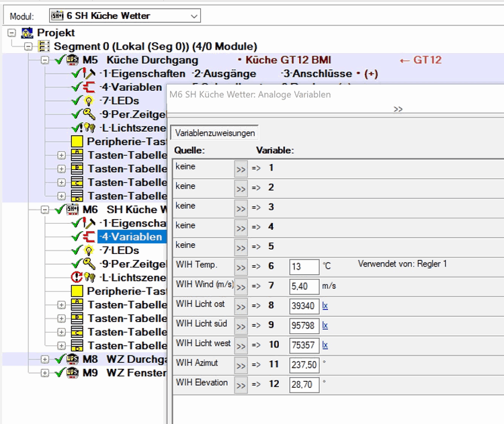Click the lx link for WIH Licht ost

[325, 306]
